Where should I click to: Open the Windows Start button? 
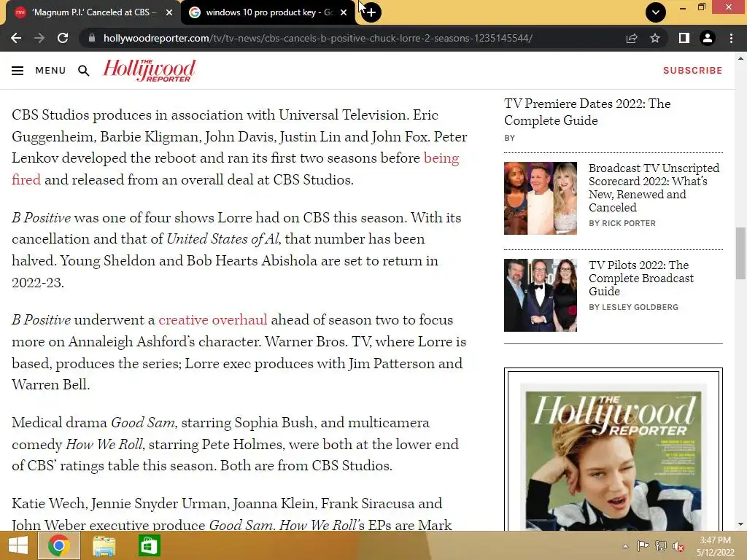click(x=18, y=545)
